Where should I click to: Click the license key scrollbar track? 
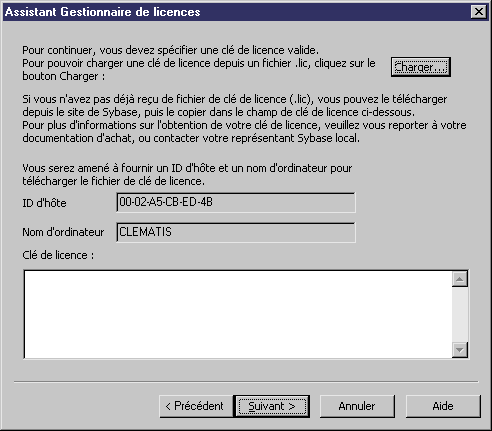(460, 314)
